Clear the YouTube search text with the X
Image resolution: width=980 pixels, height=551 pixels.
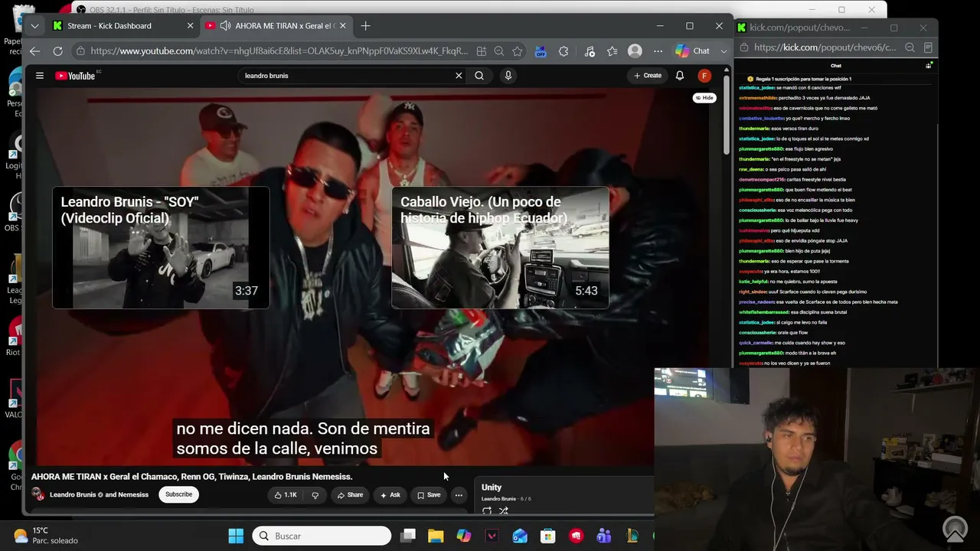point(459,76)
